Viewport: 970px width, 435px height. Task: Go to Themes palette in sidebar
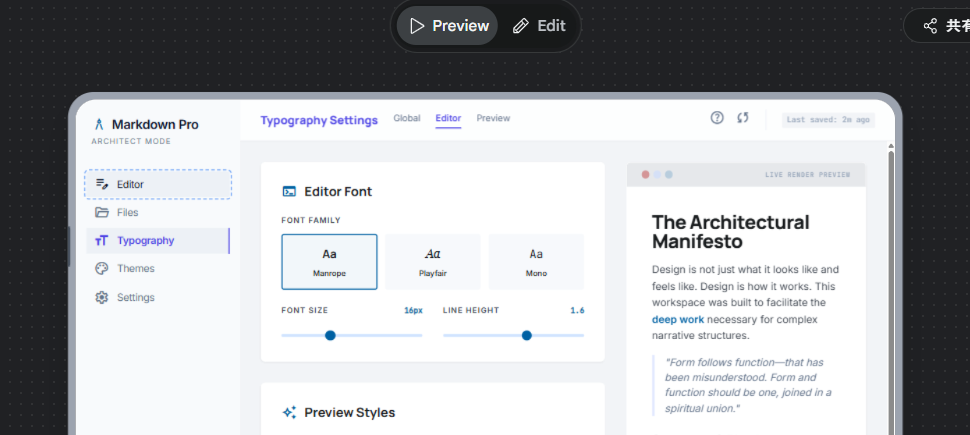pos(135,268)
